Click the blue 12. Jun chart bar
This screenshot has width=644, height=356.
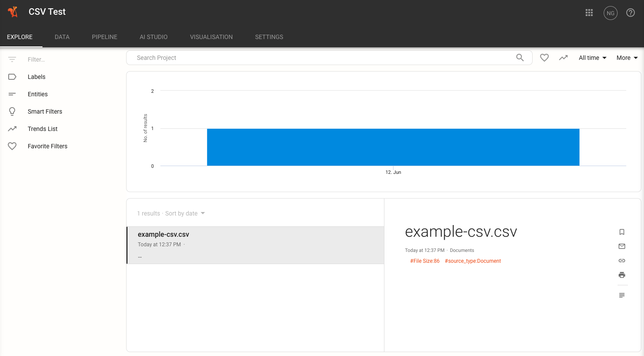[393, 147]
